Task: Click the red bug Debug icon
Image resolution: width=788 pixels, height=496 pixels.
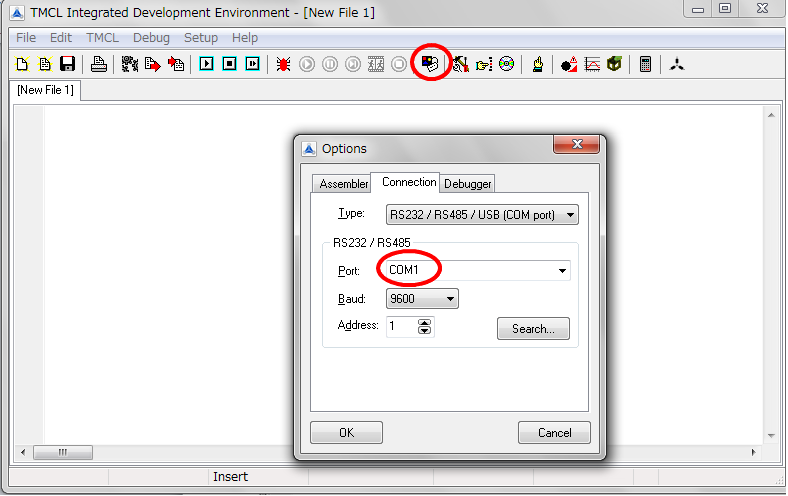Action: 283,64
